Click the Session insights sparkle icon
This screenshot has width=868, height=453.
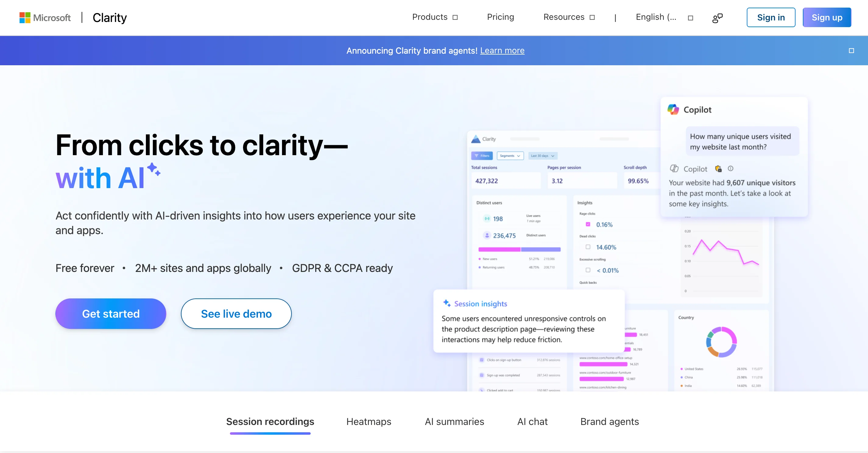pyautogui.click(x=447, y=303)
